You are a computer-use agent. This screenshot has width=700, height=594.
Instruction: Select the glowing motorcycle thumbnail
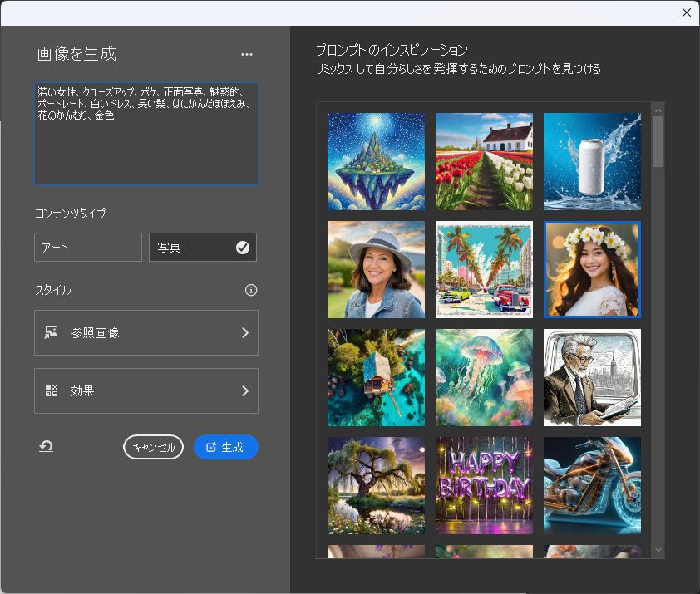tap(592, 485)
